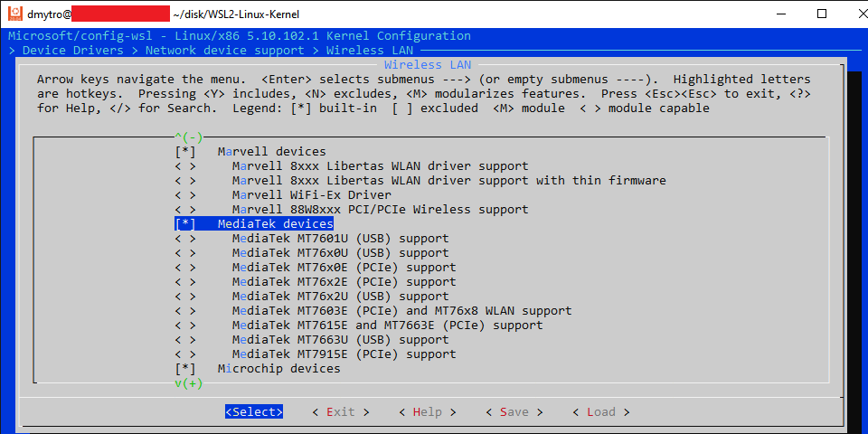Click the Load button
This screenshot has width=868, height=434.
click(x=601, y=412)
